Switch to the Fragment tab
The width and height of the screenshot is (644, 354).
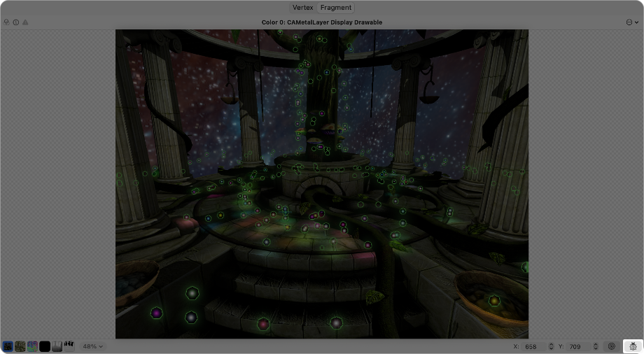tap(336, 8)
